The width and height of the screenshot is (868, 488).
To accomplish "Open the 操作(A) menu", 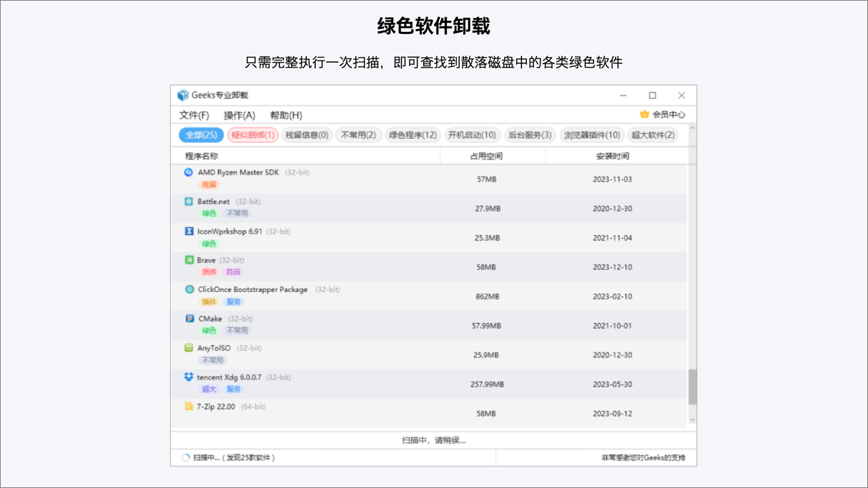I will pyautogui.click(x=239, y=115).
